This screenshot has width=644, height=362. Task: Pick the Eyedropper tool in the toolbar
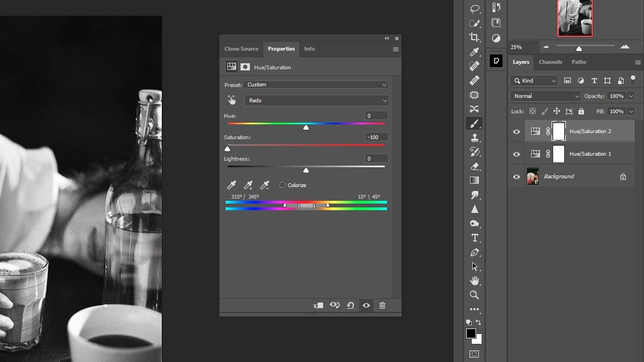pos(474,52)
